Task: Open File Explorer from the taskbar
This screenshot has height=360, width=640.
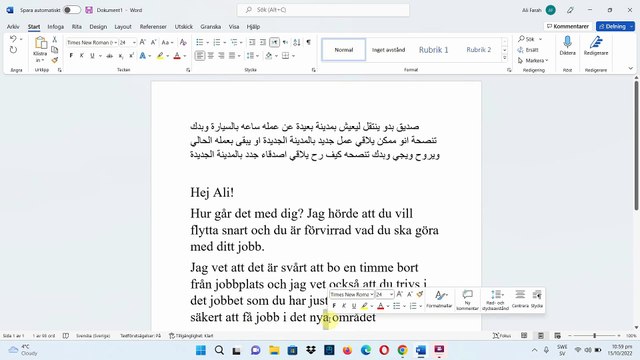Action: tap(274, 350)
